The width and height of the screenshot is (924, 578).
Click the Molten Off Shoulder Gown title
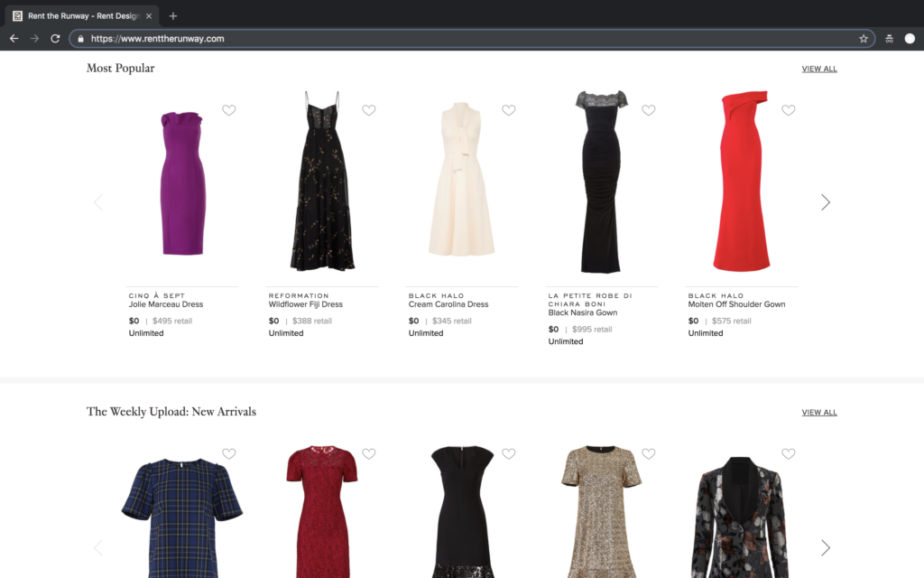[736, 304]
